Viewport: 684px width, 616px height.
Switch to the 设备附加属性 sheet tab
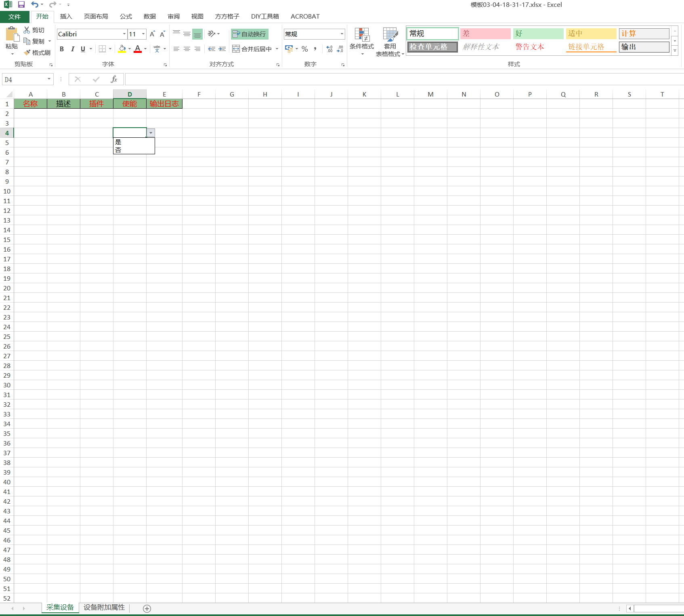(104, 607)
